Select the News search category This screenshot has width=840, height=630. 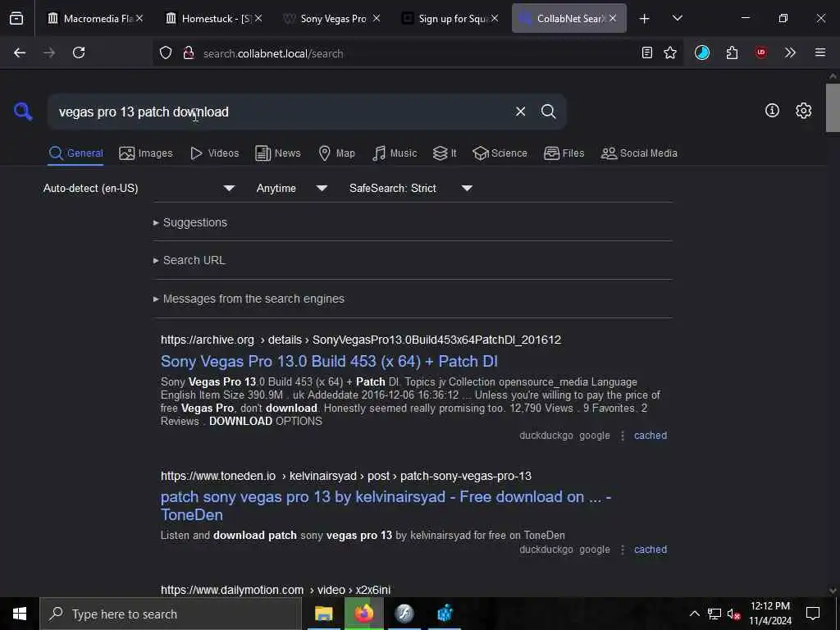277,153
